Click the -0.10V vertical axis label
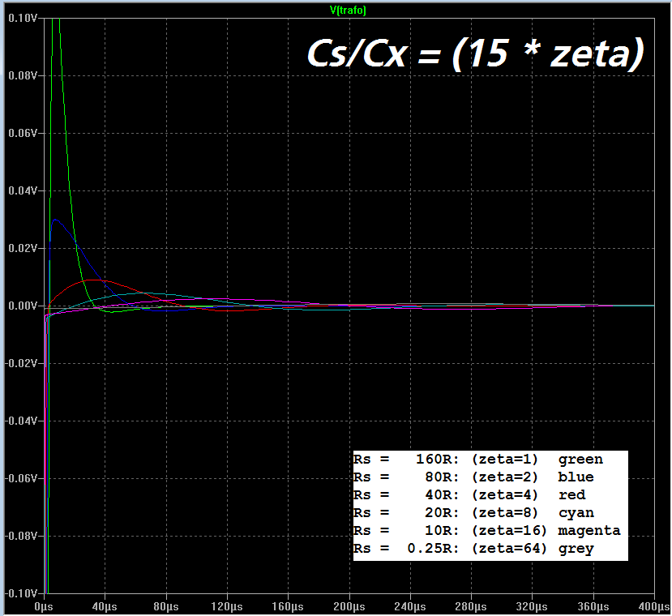 pyautogui.click(x=21, y=593)
